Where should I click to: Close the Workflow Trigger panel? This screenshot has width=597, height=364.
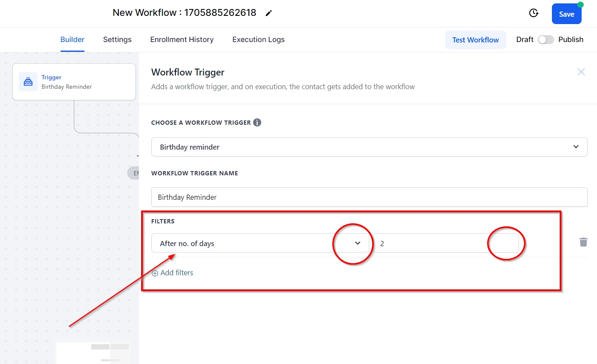(x=581, y=72)
